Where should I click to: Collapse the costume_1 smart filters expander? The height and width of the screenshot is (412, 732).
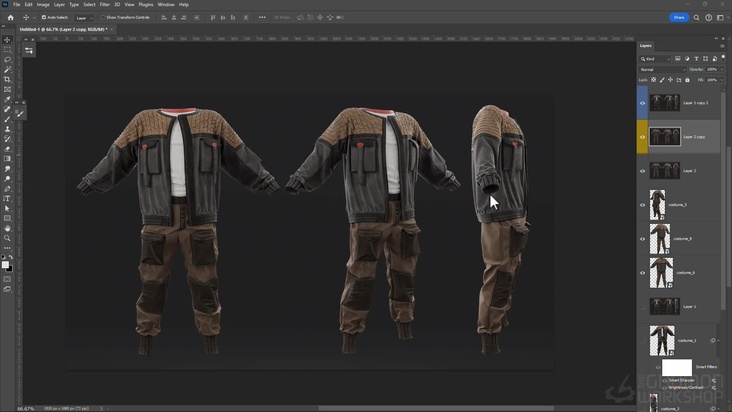(x=719, y=341)
